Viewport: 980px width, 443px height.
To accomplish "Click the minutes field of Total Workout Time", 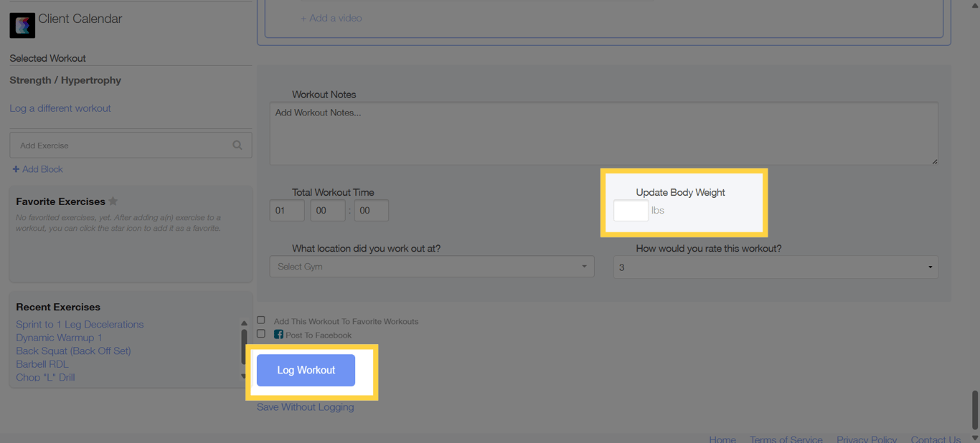I will pos(328,211).
